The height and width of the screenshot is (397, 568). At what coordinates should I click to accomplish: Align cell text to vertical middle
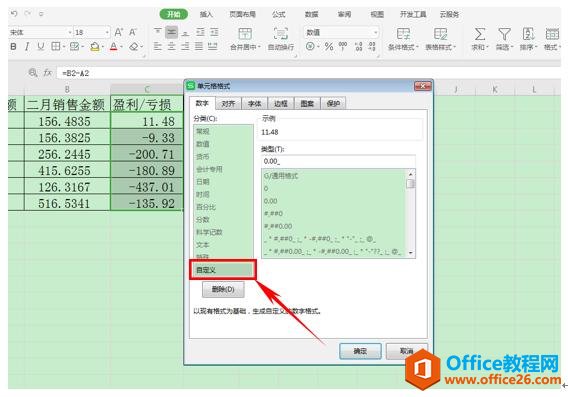tap(171, 32)
